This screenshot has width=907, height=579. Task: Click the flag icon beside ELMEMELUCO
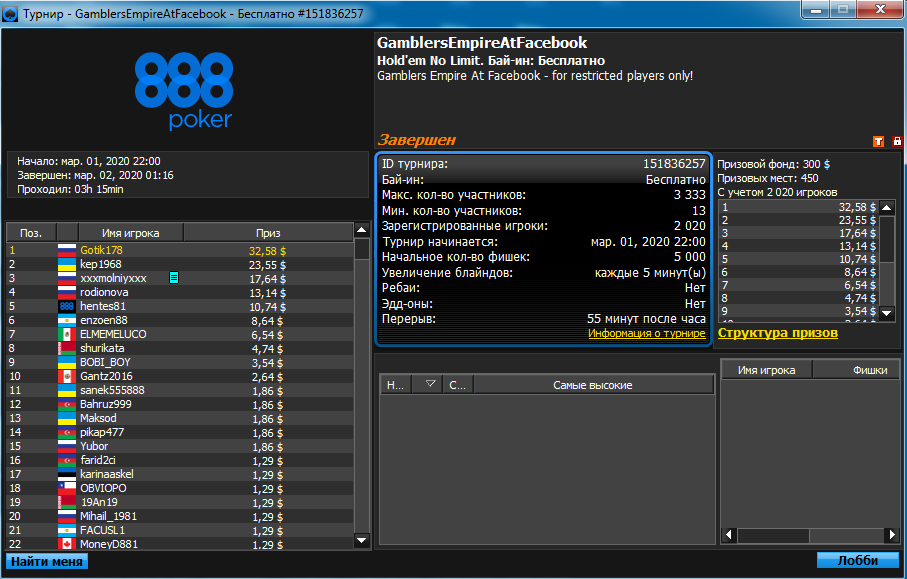[x=67, y=334]
